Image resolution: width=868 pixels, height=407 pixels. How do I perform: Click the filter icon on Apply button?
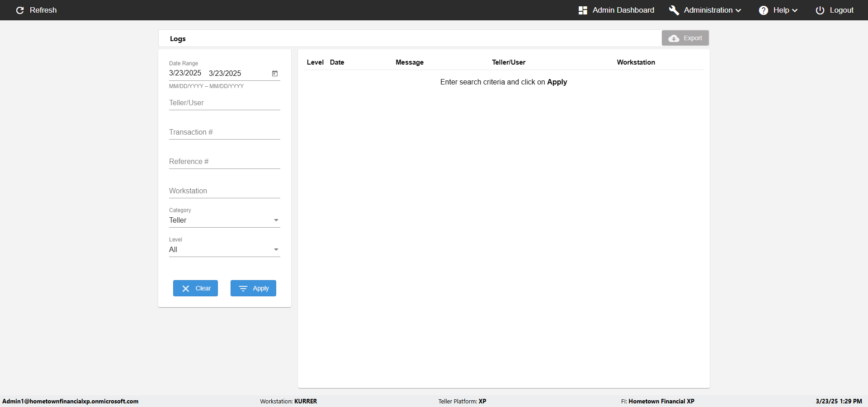tap(243, 288)
